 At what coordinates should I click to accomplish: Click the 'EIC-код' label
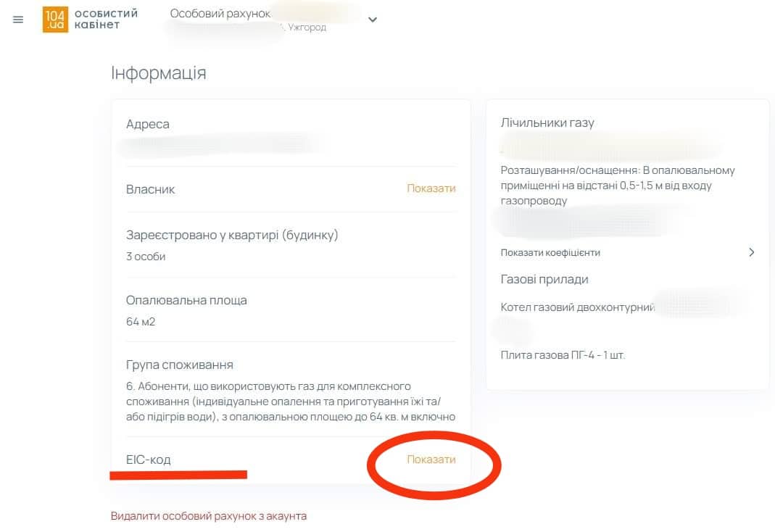(x=149, y=460)
